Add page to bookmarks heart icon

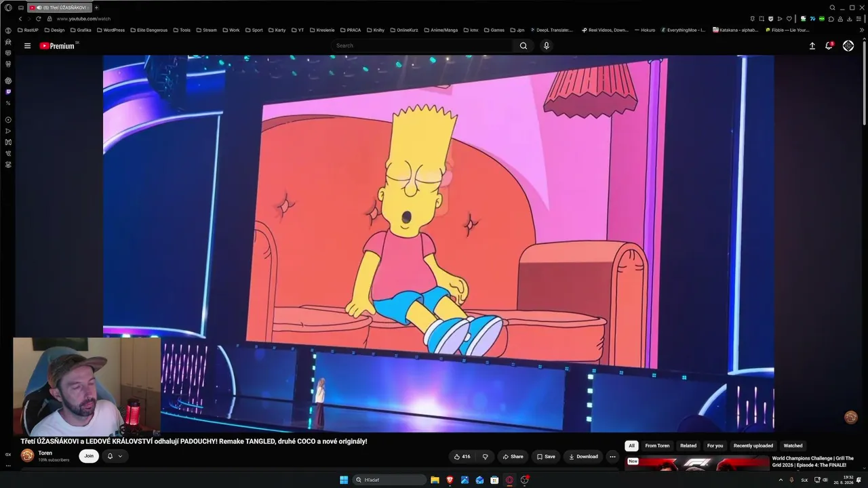(x=789, y=19)
